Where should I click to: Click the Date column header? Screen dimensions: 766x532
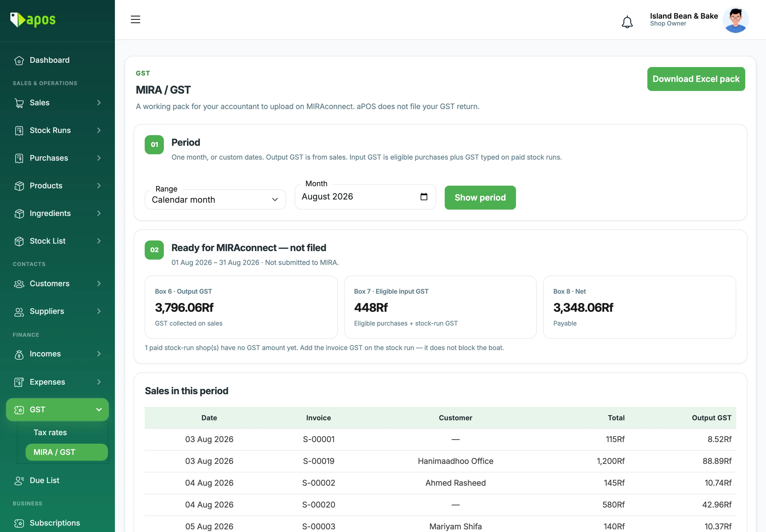[x=209, y=418]
